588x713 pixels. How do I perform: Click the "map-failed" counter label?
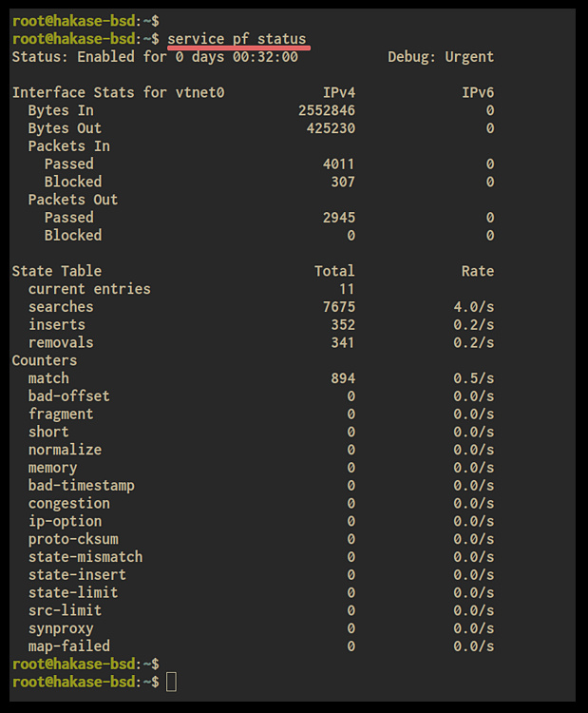click(68, 646)
